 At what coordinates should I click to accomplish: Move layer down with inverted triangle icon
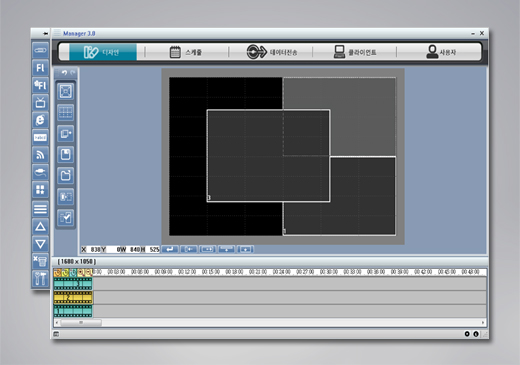point(40,244)
